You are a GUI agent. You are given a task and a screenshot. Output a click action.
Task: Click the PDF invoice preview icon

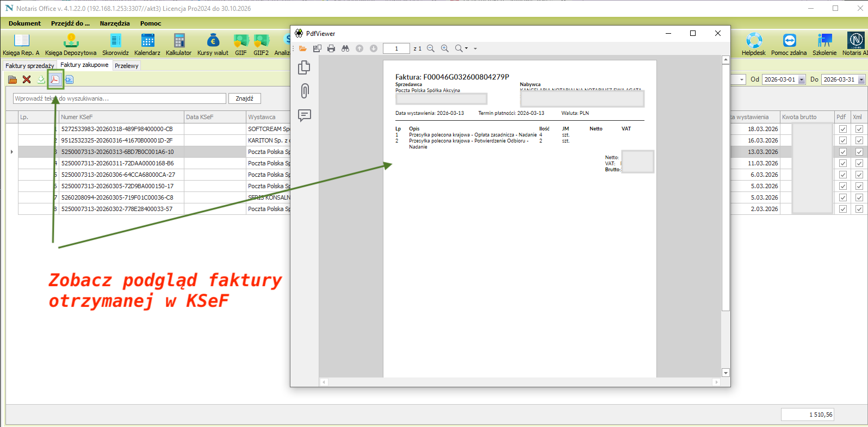coord(55,79)
